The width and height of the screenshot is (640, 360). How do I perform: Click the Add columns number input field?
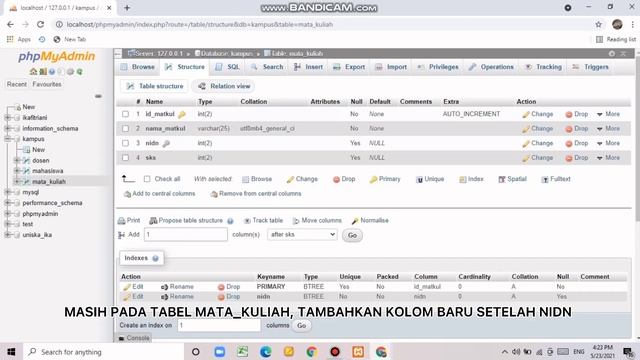coord(186,235)
